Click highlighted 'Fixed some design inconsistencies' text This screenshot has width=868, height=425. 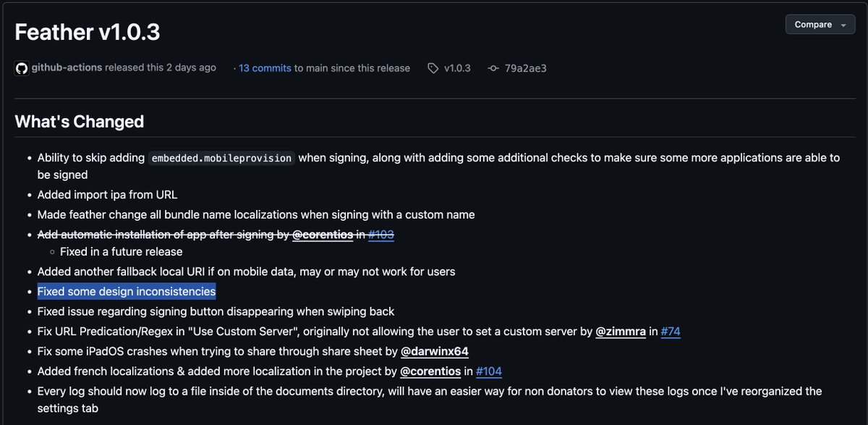click(x=127, y=291)
